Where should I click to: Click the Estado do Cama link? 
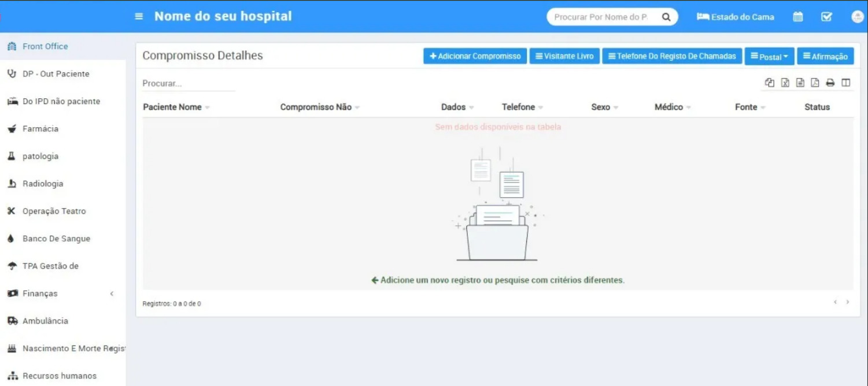(736, 17)
